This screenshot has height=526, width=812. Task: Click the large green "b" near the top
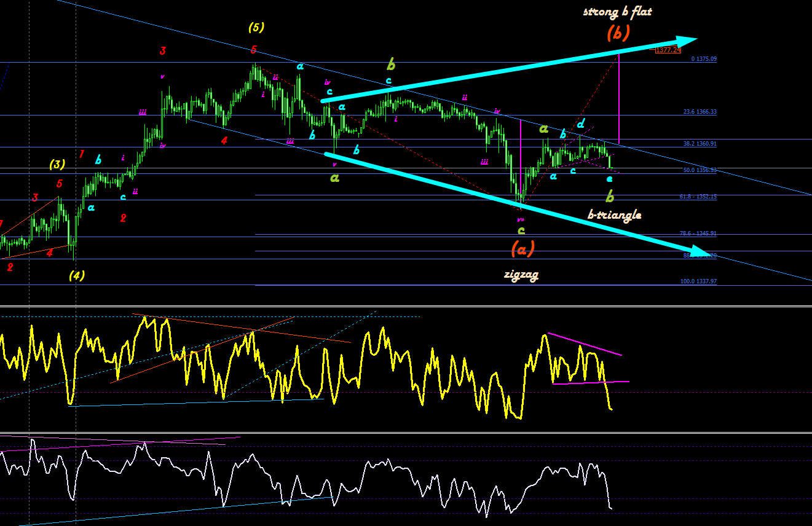[x=391, y=64]
